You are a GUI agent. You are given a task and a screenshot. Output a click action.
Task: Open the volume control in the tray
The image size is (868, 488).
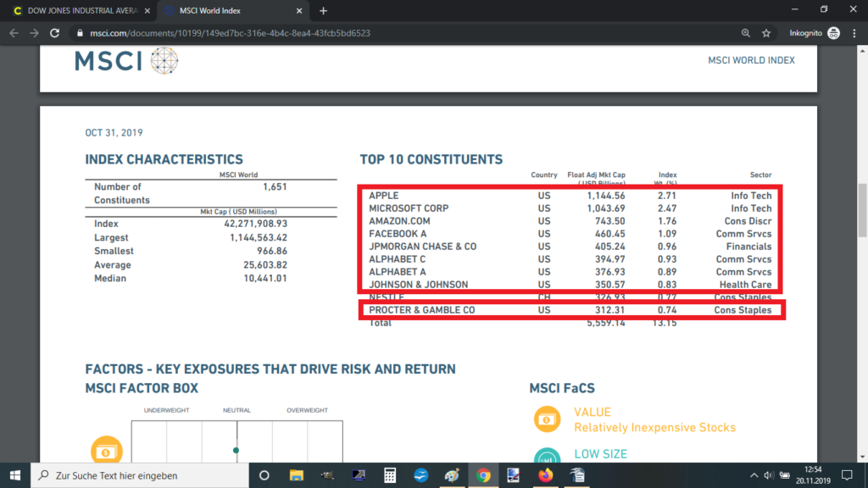pyautogui.click(x=768, y=475)
